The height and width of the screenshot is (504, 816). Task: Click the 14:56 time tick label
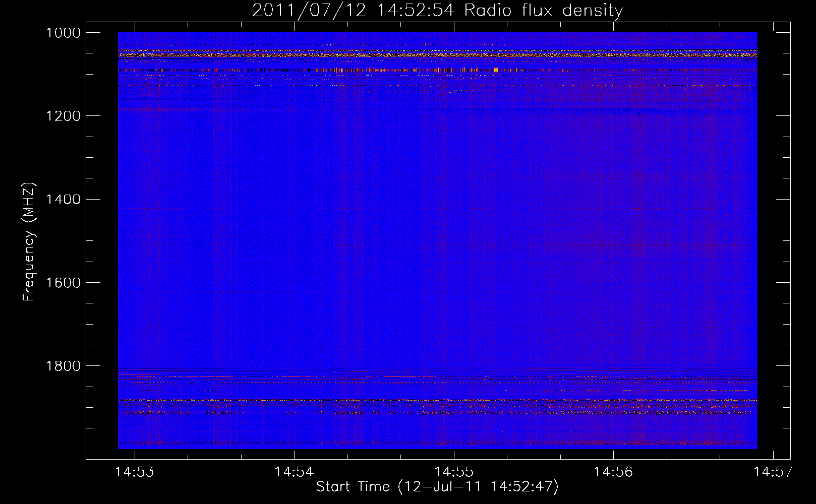point(613,472)
